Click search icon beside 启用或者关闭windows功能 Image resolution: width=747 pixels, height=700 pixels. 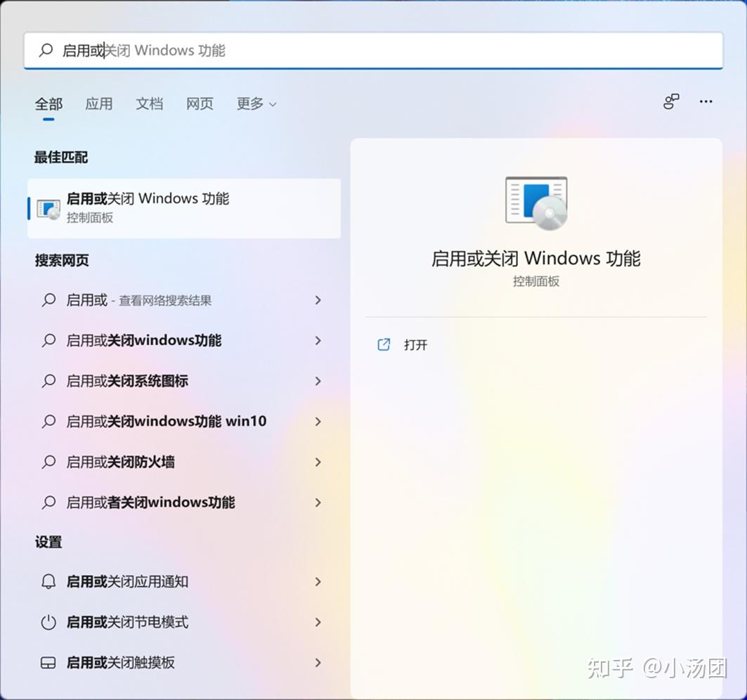coord(48,503)
